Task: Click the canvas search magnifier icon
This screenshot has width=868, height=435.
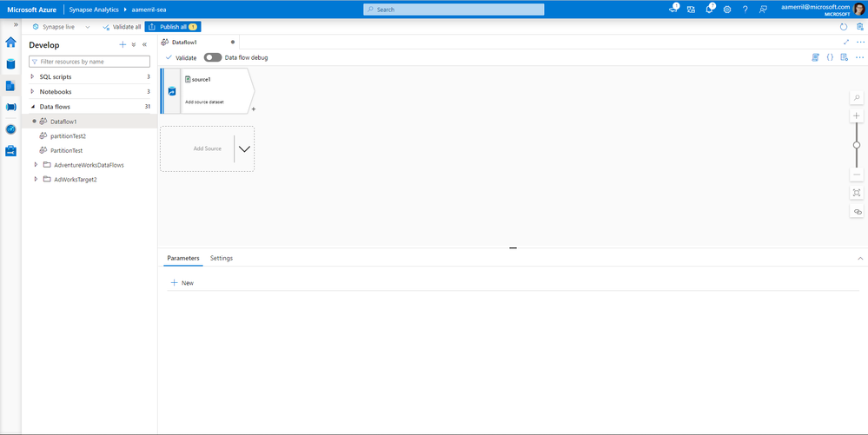Action: tap(857, 98)
